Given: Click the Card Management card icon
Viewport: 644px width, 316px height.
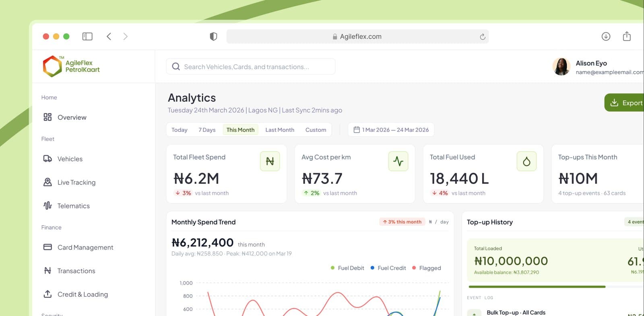Looking at the screenshot, I should click(47, 247).
